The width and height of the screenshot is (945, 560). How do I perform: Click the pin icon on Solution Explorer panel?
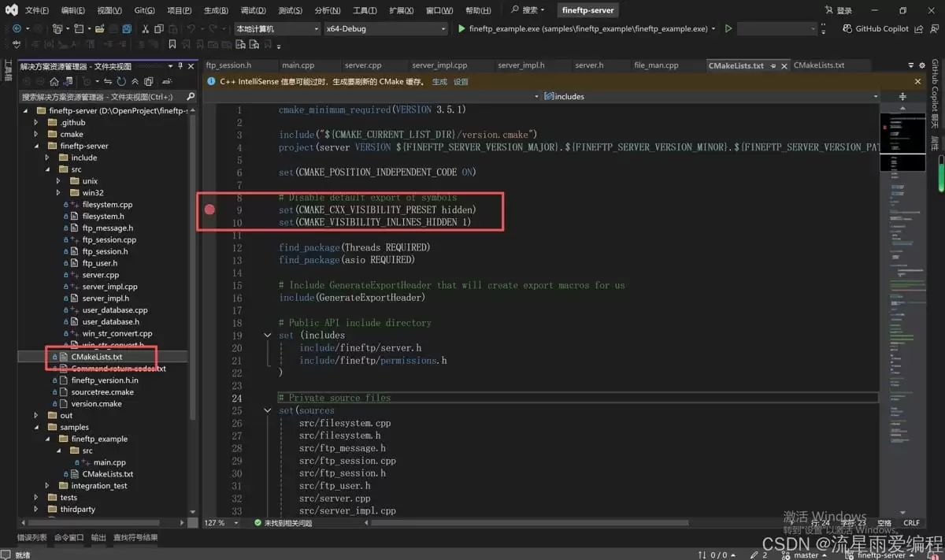pyautogui.click(x=180, y=66)
